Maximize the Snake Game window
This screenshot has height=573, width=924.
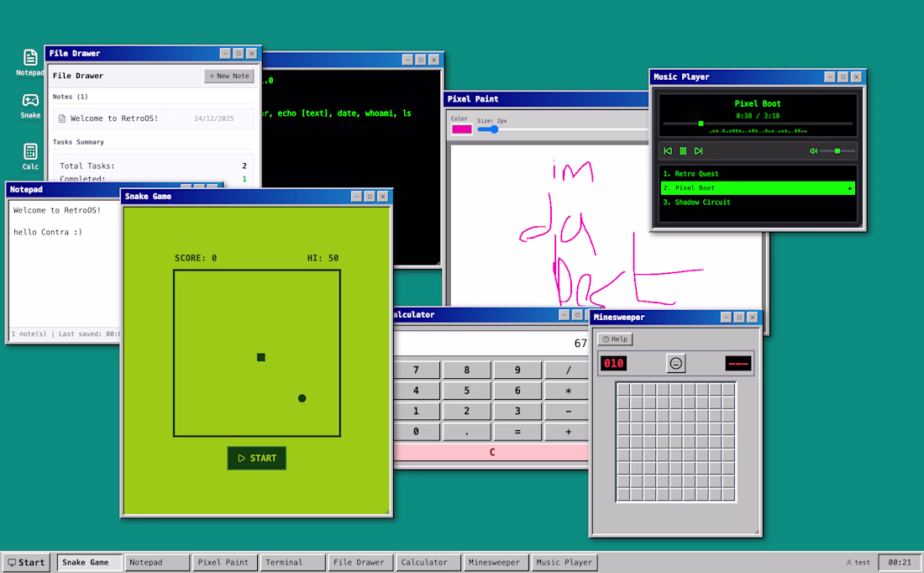pyautogui.click(x=370, y=197)
